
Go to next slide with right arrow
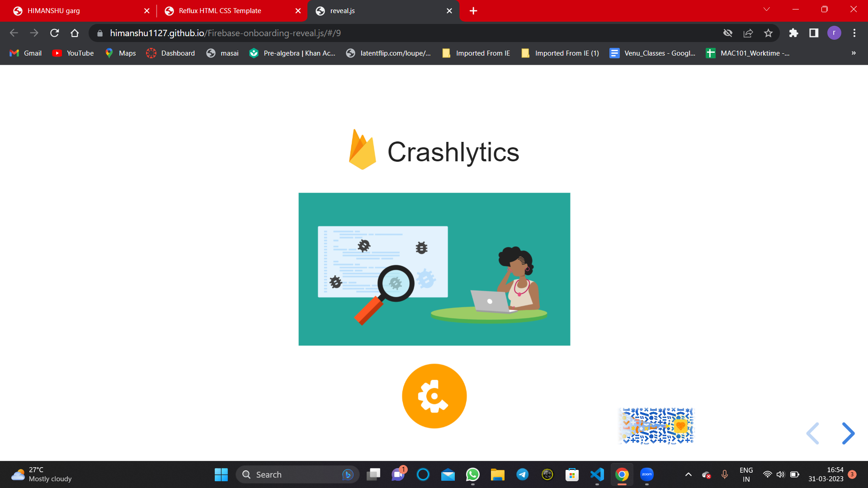coord(848,433)
